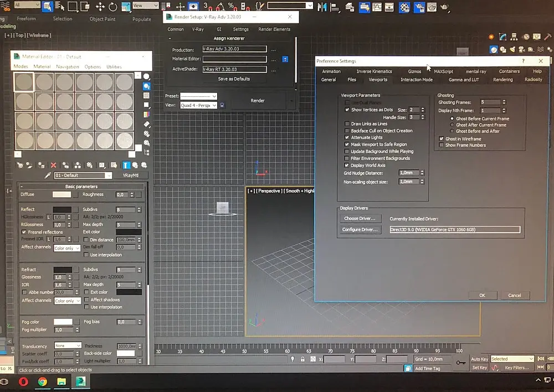Open the selection filter All dropdown
The image size is (554, 392).
pyautogui.click(x=27, y=5)
